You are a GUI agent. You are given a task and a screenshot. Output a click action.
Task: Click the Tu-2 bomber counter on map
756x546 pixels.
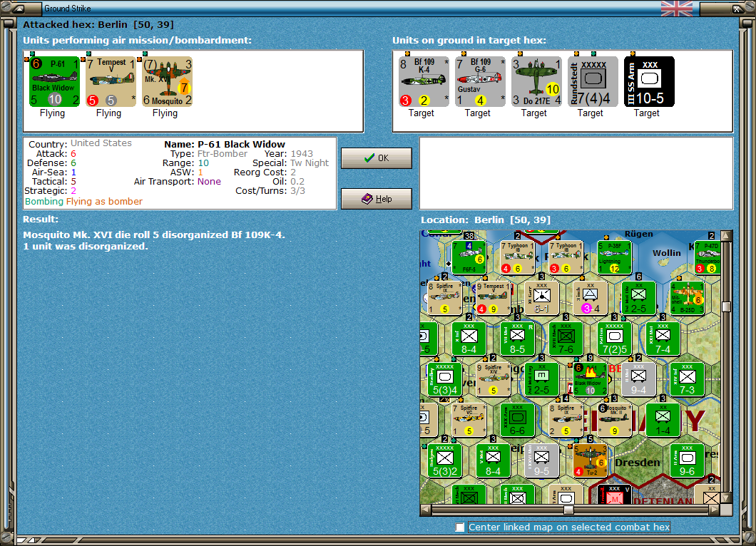coord(591,461)
